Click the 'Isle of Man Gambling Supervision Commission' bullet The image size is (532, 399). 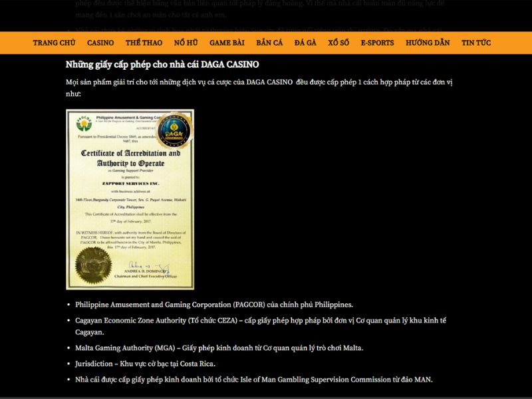(x=254, y=380)
